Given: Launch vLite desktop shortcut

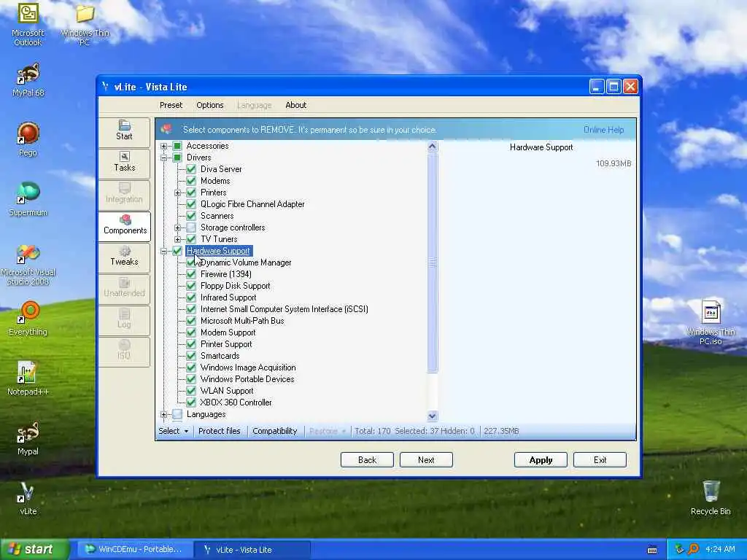Looking at the screenshot, I should click(28, 498).
